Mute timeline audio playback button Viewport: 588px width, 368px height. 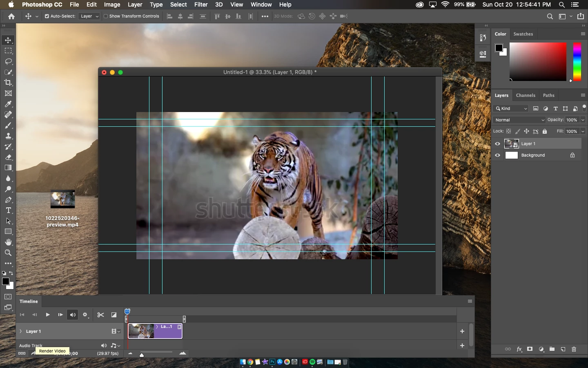click(x=73, y=315)
